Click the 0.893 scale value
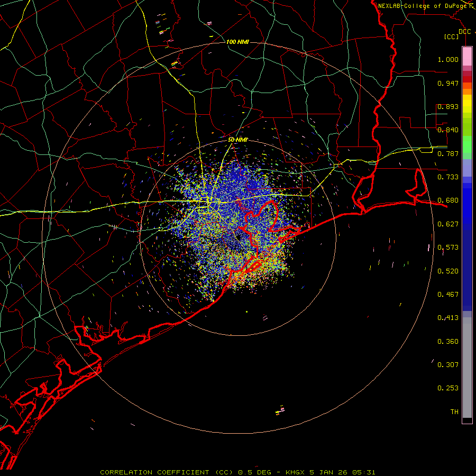 pyautogui.click(x=448, y=106)
